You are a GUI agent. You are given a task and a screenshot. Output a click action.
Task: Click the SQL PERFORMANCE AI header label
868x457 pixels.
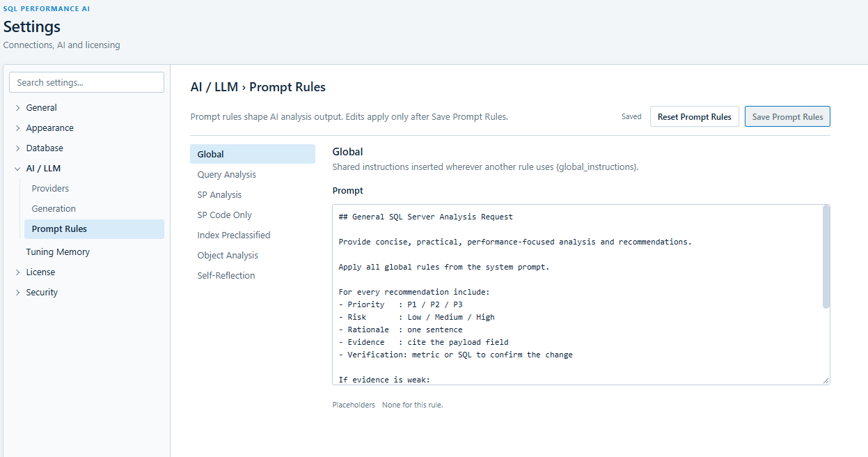(47, 9)
